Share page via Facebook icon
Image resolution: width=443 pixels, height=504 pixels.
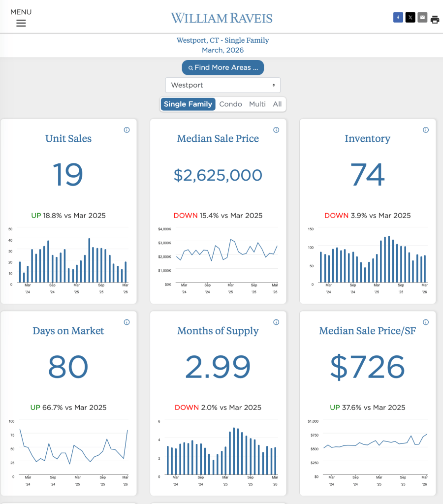click(398, 18)
